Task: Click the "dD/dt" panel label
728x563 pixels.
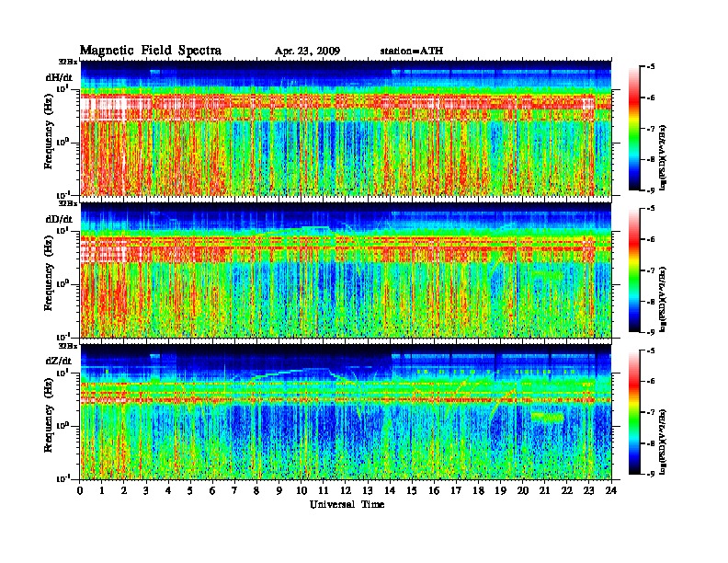Action: pyautogui.click(x=59, y=219)
